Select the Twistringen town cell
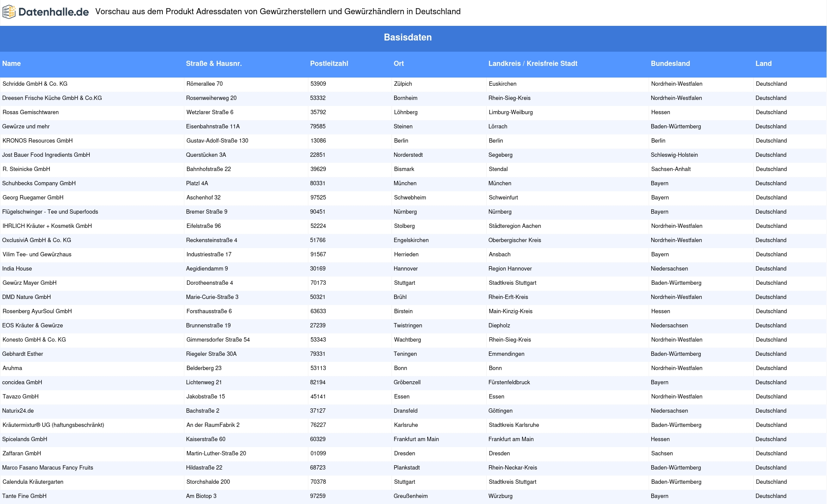Screen dimensions: 827x504 [x=408, y=326]
